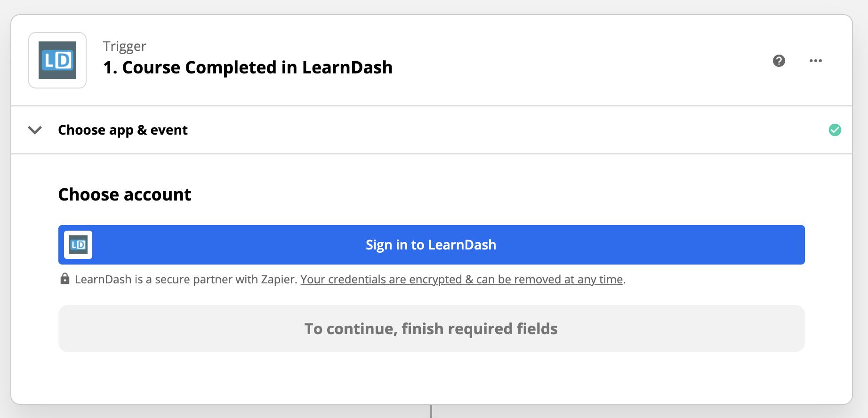Click the green completed checkmark icon
This screenshot has height=418, width=868.
tap(835, 130)
